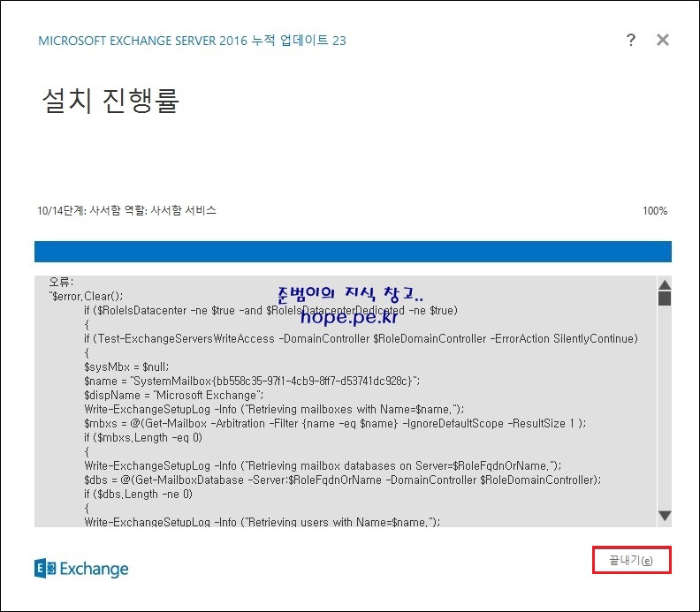Image resolution: width=700 pixels, height=612 pixels.
Task: Click the 'Retrieving users with Name=$name' line
Action: pos(262,521)
